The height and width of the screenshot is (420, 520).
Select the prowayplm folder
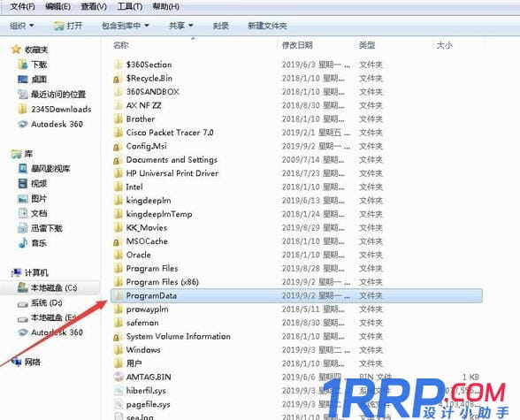pyautogui.click(x=147, y=309)
